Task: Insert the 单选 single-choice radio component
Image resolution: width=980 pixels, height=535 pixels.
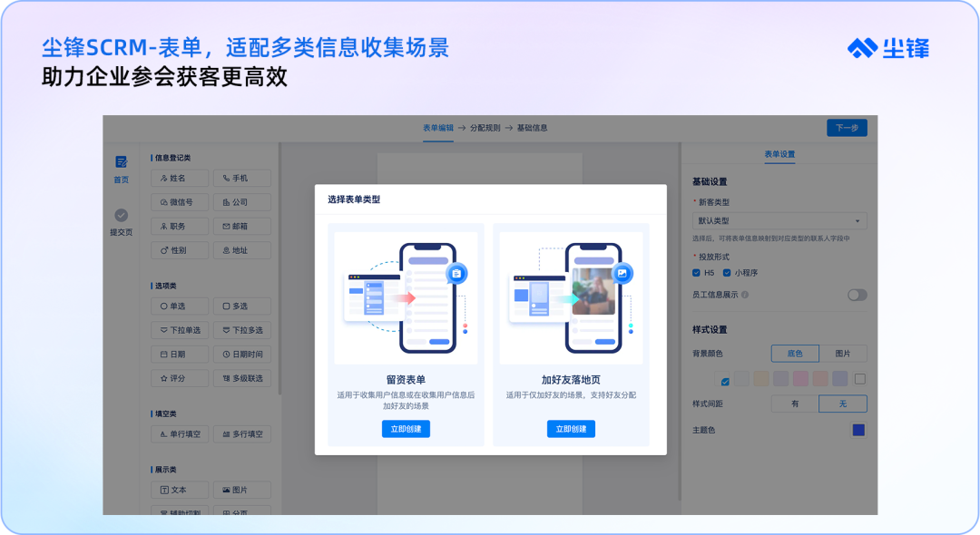Action: (180, 306)
